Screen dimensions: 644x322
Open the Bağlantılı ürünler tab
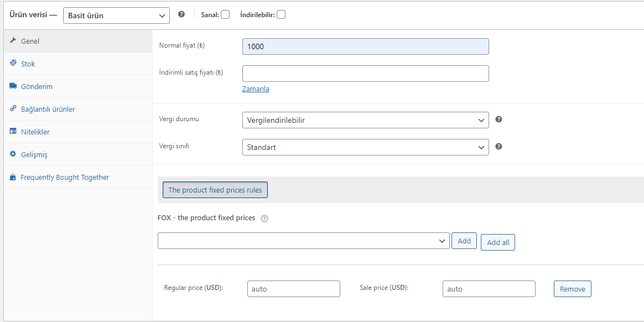click(78, 109)
